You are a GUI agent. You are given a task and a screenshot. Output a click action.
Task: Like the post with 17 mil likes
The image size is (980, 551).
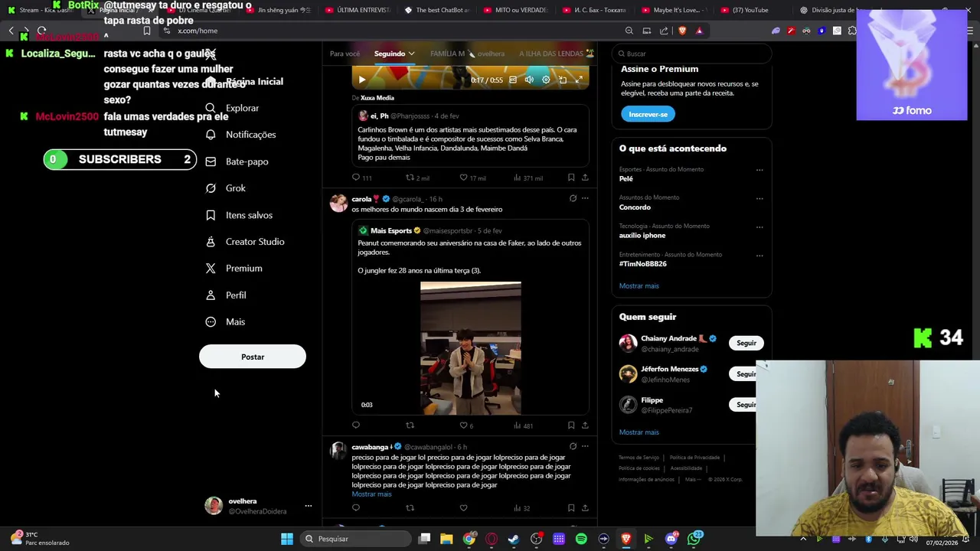[x=463, y=178]
